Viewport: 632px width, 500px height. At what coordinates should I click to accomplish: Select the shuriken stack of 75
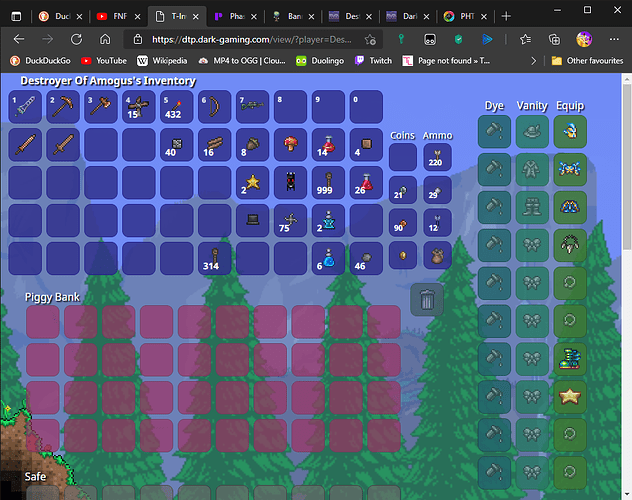290,220
